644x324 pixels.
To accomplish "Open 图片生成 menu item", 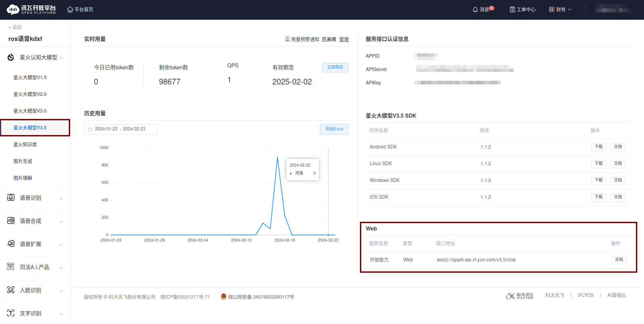I will tap(35, 161).
